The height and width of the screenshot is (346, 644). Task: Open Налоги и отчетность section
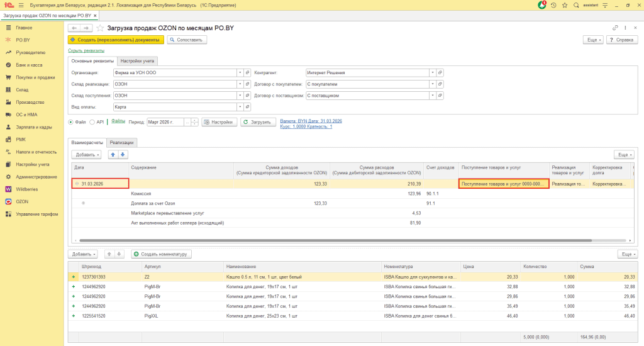pos(36,152)
